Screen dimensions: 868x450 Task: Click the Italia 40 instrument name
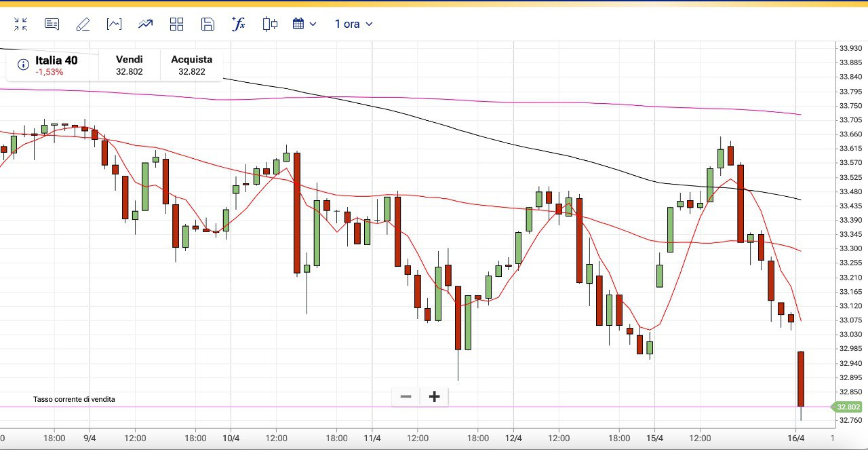coord(56,60)
